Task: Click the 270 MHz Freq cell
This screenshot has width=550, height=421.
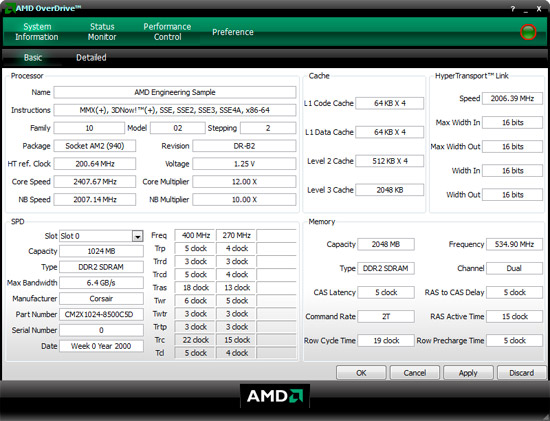Action: click(236, 235)
